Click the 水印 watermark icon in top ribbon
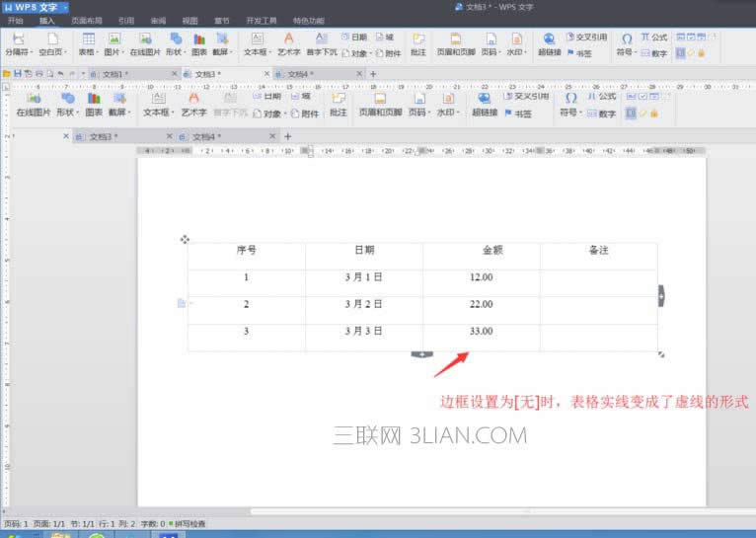This screenshot has width=756, height=538. pyautogui.click(x=516, y=39)
